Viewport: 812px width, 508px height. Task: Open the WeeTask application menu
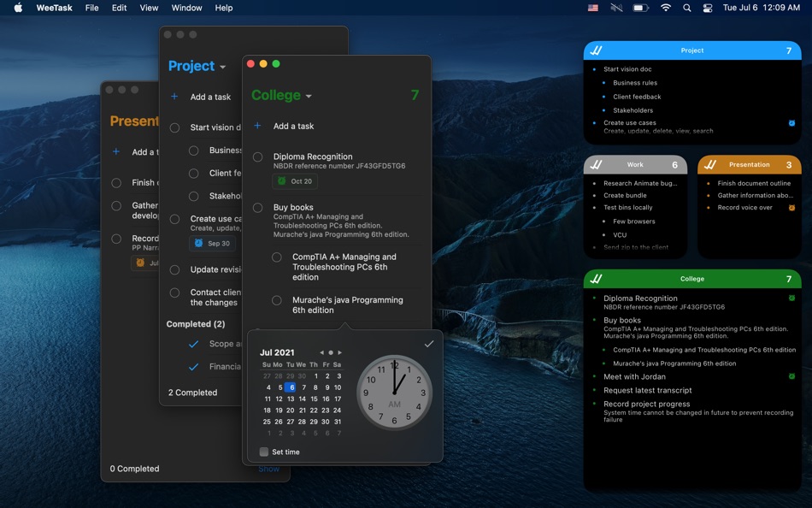tap(55, 8)
